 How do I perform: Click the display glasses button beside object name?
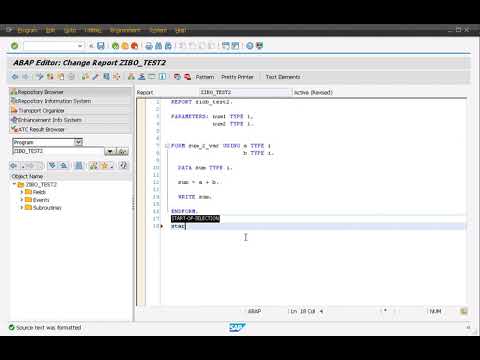click(x=123, y=152)
